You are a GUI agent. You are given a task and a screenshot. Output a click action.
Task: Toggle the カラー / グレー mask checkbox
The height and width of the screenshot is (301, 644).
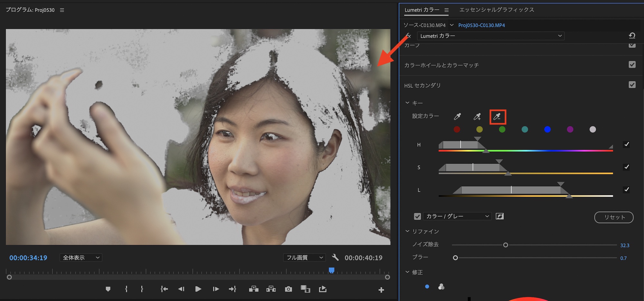[x=417, y=216]
